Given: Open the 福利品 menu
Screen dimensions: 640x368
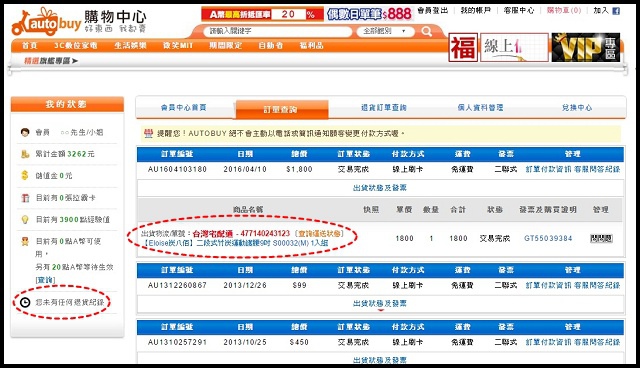Looking at the screenshot, I should click(x=311, y=46).
